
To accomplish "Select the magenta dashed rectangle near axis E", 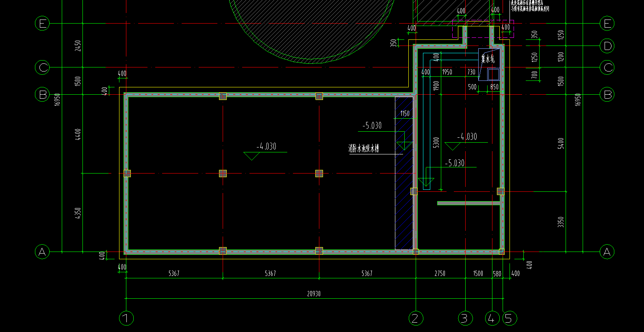I will pos(483,29).
